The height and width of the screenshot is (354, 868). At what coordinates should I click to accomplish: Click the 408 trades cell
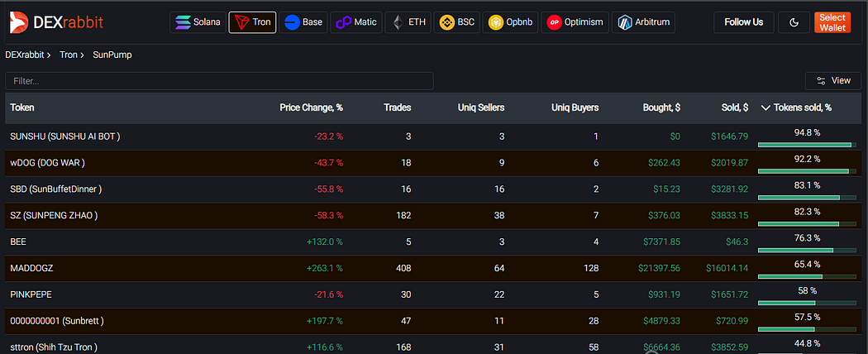(x=403, y=268)
